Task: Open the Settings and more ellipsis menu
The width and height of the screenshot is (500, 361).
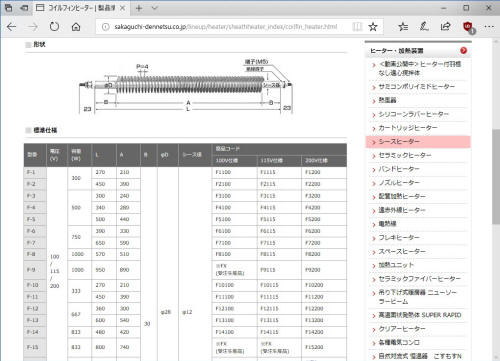Action: point(489,27)
